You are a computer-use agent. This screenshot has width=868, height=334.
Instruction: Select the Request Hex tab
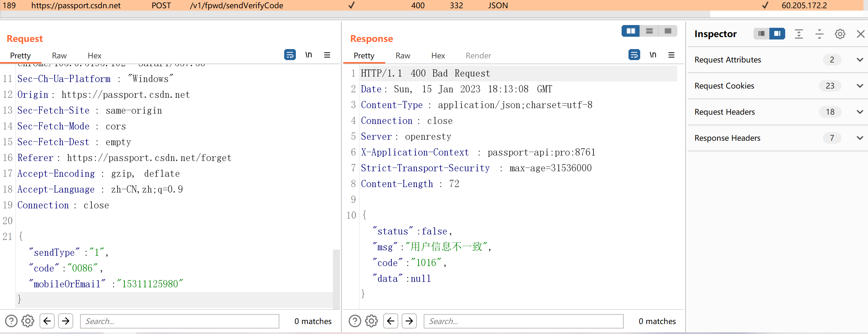94,56
